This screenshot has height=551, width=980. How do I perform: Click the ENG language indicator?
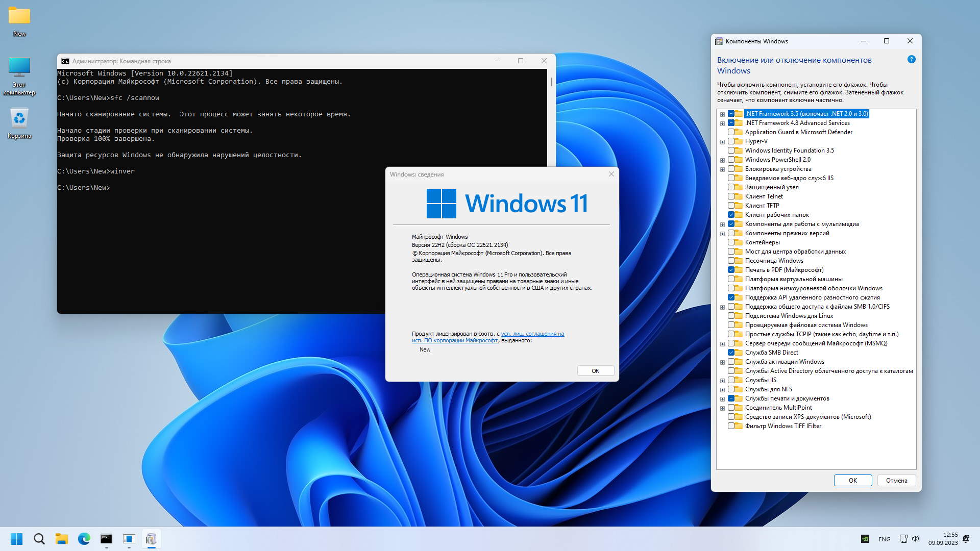pyautogui.click(x=884, y=539)
